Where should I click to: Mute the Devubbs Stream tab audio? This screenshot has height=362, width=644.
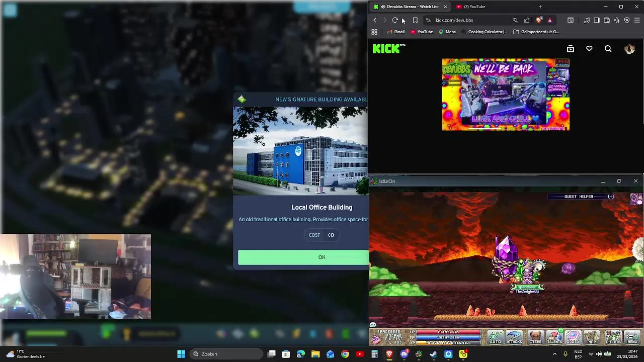coord(383,7)
